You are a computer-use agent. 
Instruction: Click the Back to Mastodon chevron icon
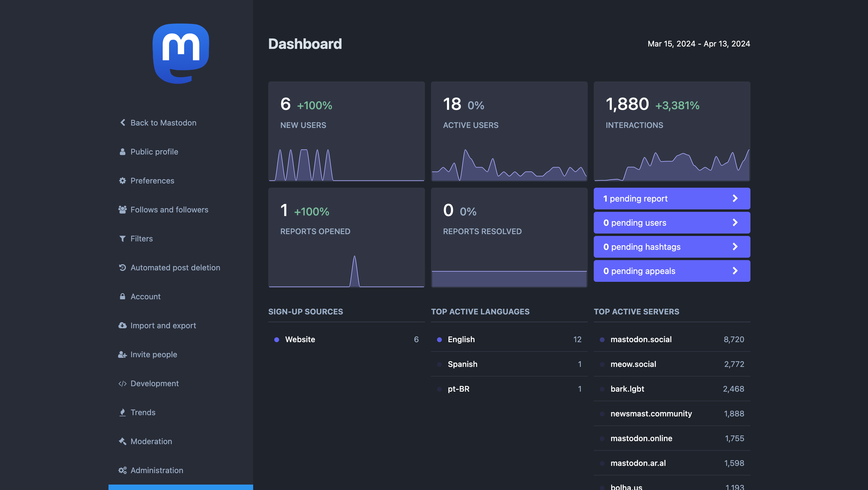coord(123,122)
